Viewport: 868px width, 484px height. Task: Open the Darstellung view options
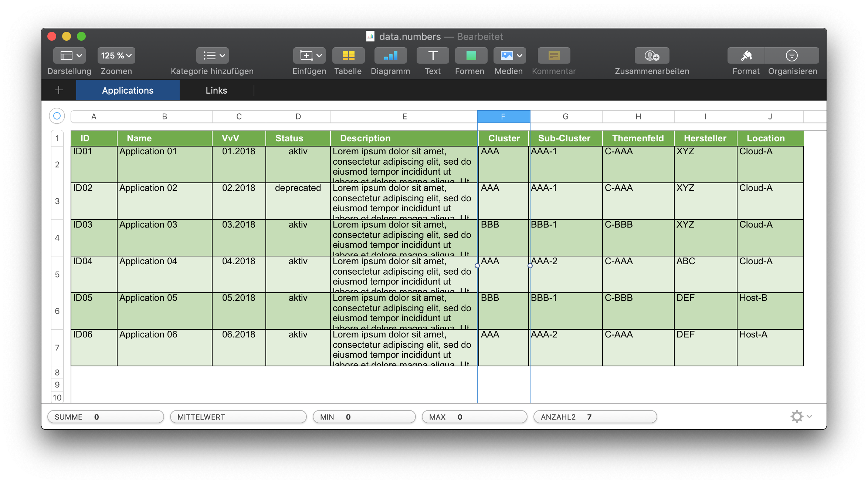[x=69, y=56]
